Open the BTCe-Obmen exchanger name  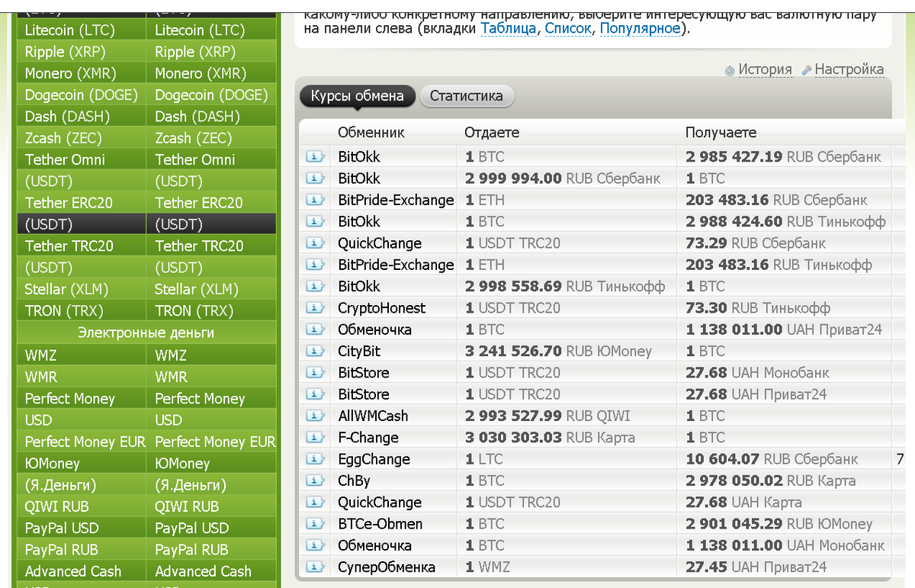(380, 524)
